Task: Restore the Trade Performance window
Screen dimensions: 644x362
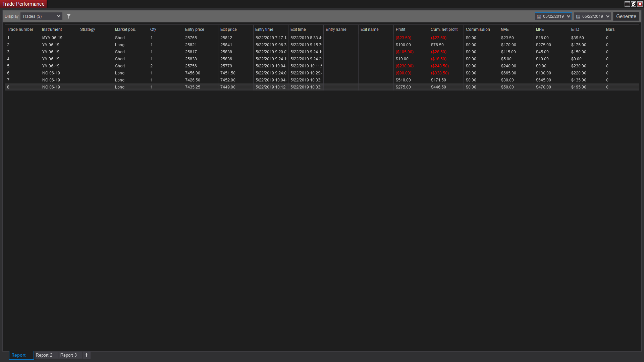Action: coord(633,4)
